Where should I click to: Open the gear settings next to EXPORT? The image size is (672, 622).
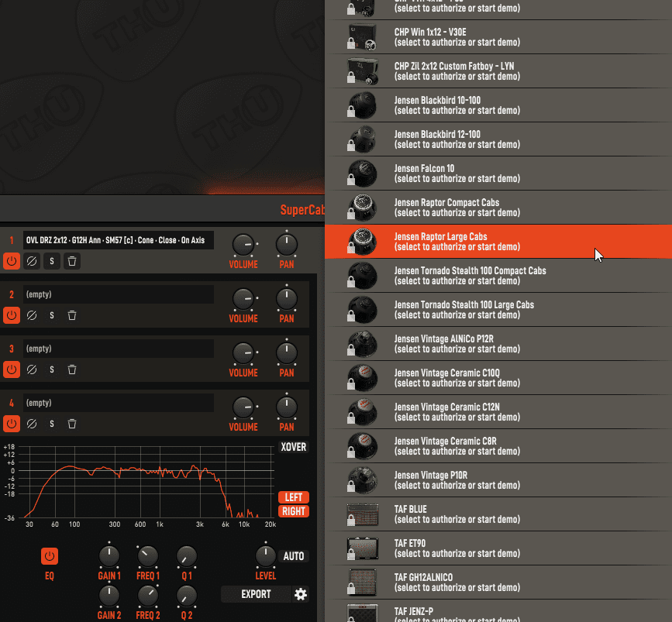pos(301,594)
